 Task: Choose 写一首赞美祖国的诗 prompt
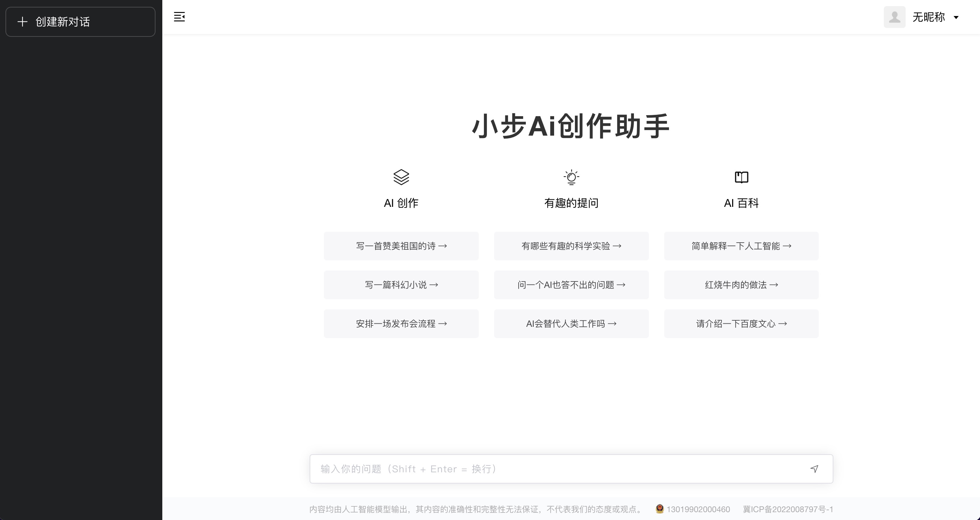click(401, 246)
